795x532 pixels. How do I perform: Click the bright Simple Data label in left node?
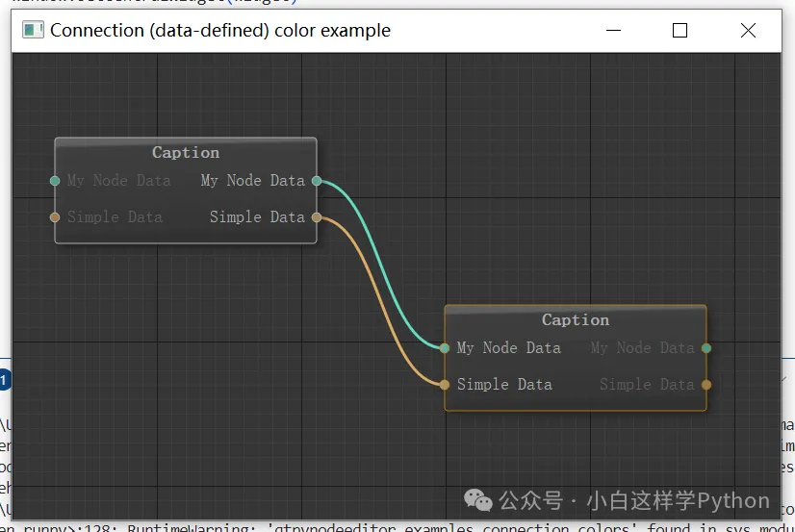[x=257, y=216]
